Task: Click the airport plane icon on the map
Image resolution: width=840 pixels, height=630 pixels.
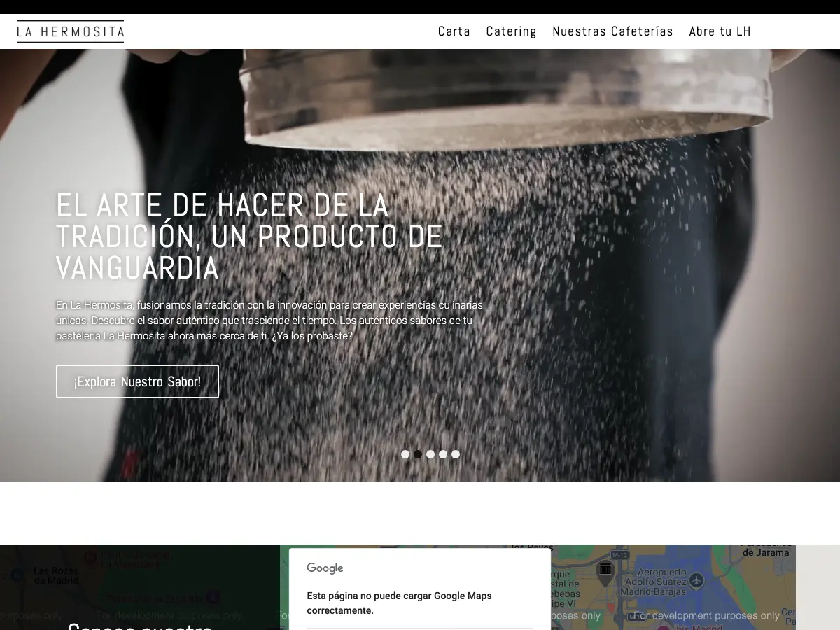Action: pyautogui.click(x=696, y=580)
